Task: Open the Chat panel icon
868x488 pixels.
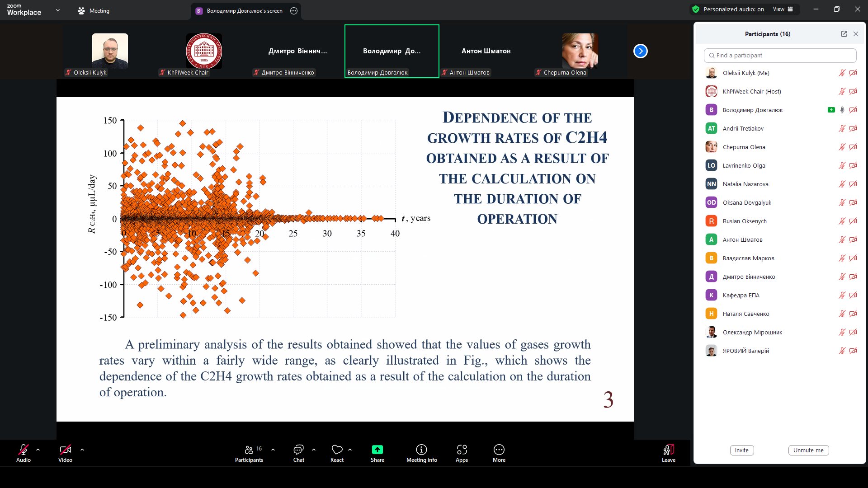Action: pos(298,450)
